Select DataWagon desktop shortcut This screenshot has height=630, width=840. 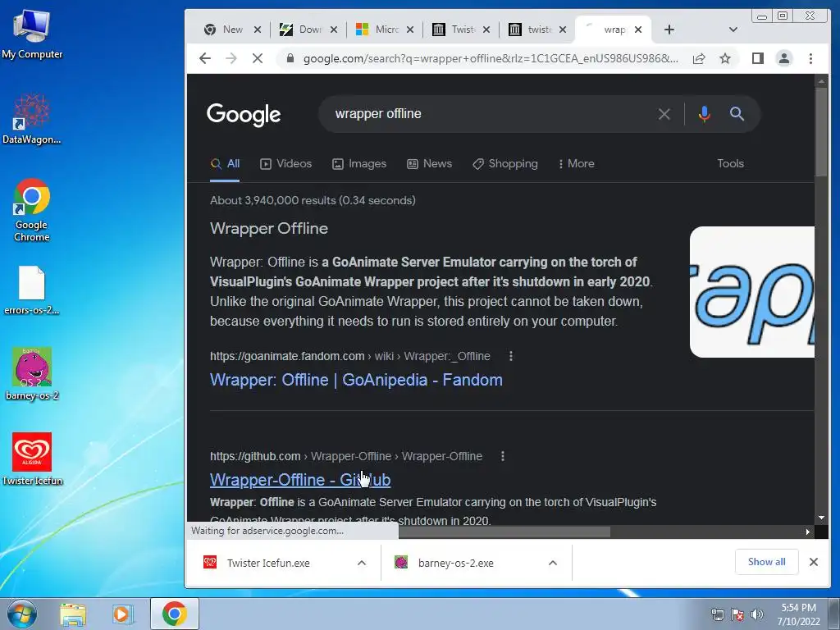[32, 119]
